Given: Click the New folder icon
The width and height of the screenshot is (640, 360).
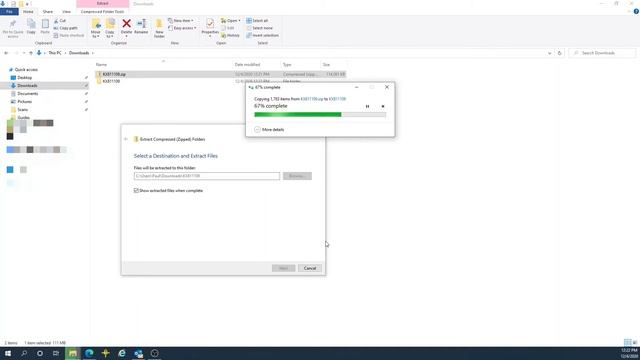Looking at the screenshot, I should [159, 24].
